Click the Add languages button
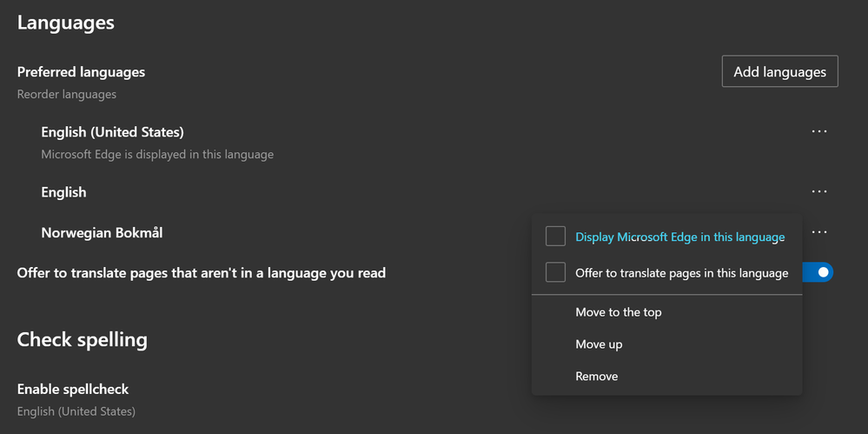Image resolution: width=868 pixels, height=434 pixels. 779,71
